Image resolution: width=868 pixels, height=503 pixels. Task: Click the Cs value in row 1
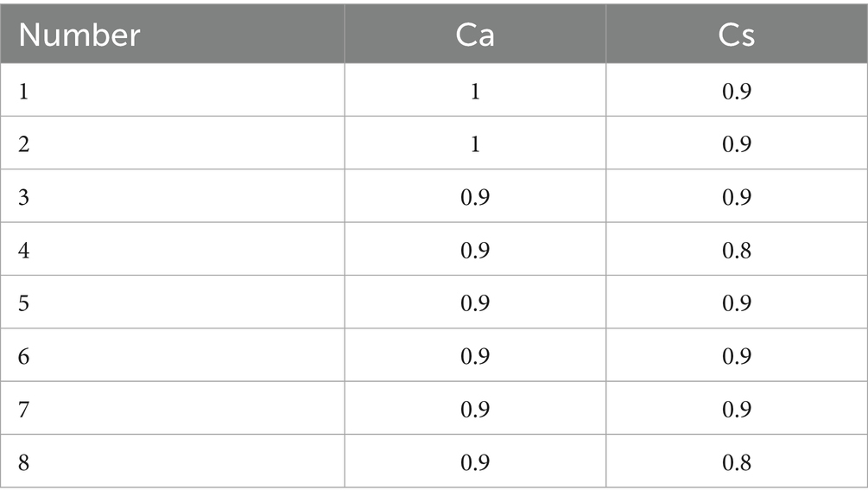737,91
